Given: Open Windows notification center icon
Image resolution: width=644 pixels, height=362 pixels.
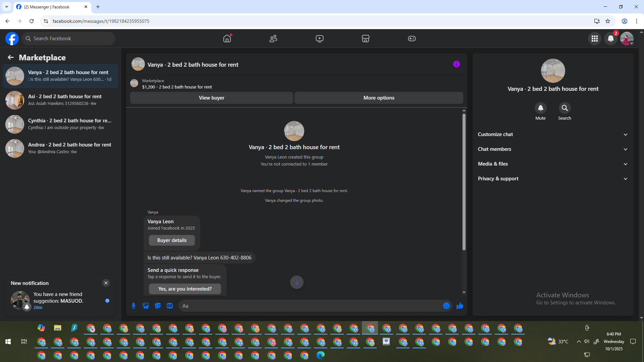Looking at the screenshot, I should (633, 342).
